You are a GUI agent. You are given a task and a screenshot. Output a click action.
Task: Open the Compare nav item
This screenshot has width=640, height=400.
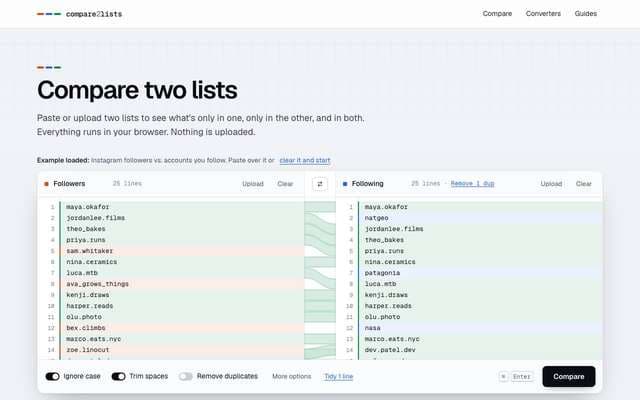pyautogui.click(x=497, y=13)
